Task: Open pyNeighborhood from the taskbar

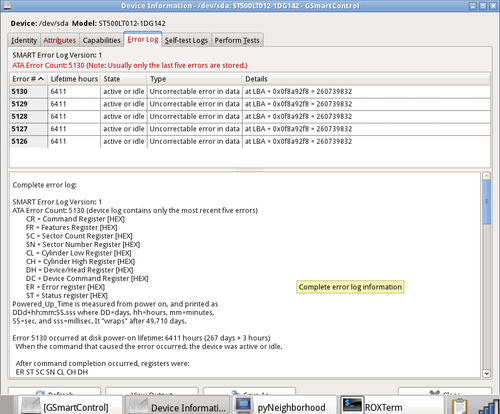Action: (284, 406)
